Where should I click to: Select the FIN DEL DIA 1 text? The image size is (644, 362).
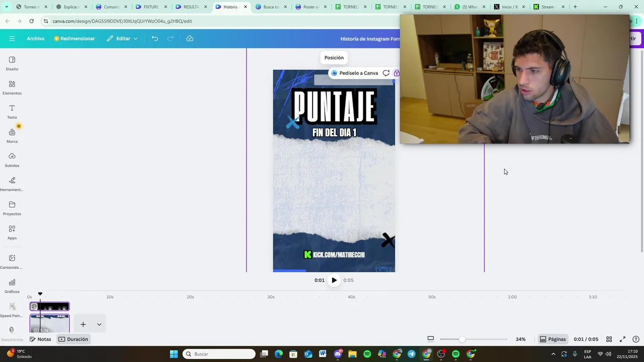coord(334,133)
